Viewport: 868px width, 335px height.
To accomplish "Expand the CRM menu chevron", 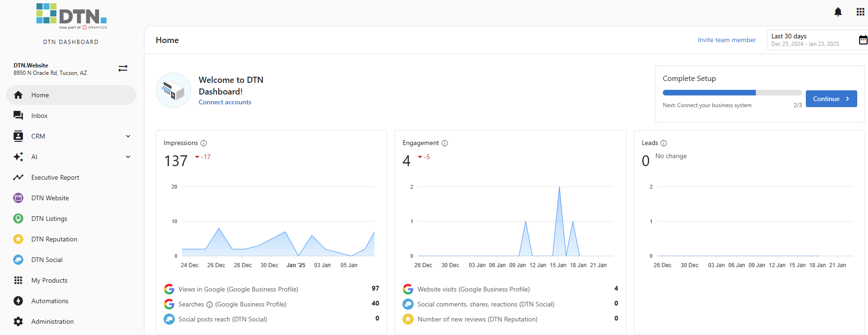I will (128, 136).
